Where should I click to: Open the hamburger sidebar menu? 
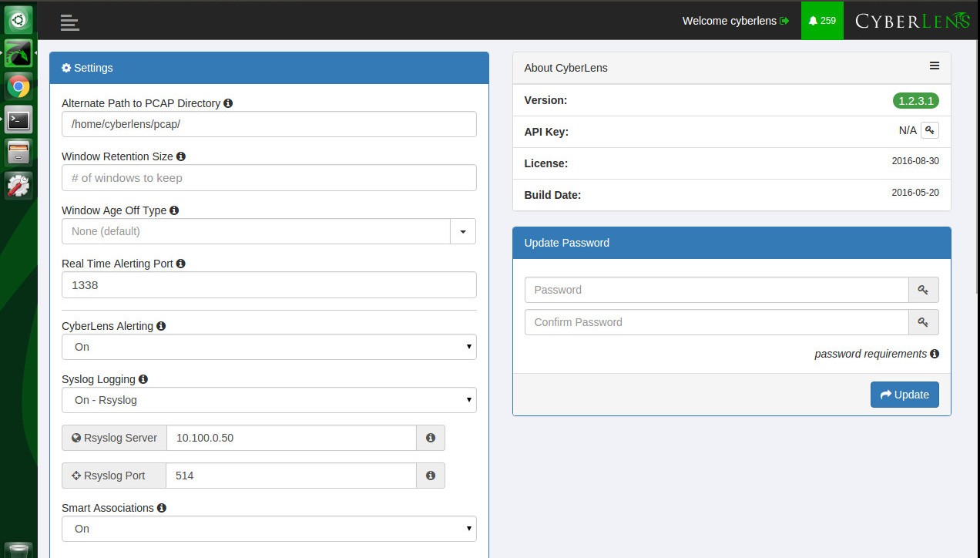[69, 22]
